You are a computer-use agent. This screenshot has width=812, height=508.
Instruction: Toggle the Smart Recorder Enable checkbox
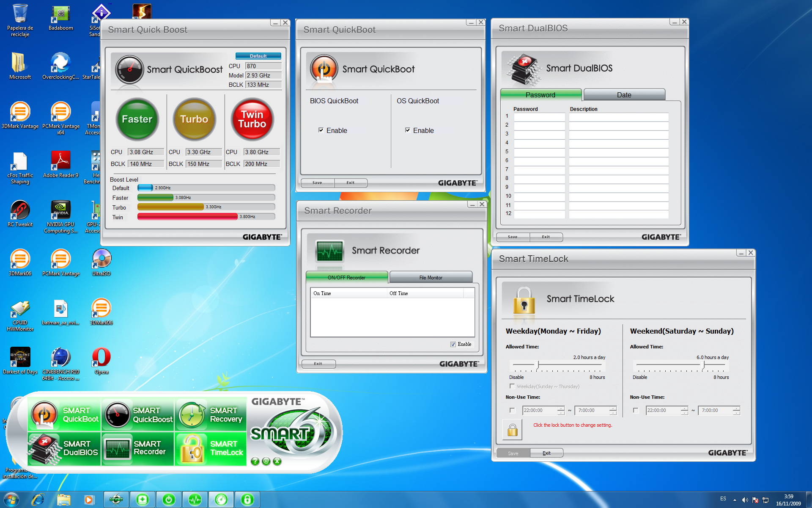[453, 344]
